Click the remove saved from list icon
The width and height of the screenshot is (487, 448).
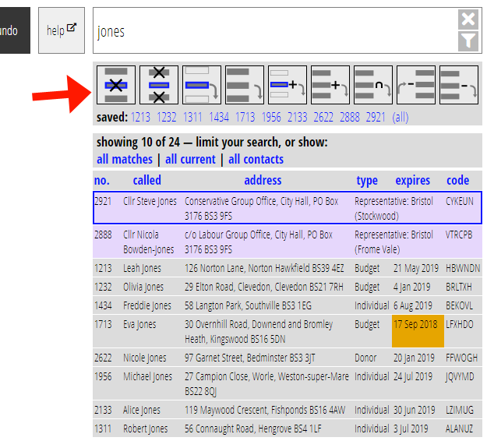coord(416,85)
